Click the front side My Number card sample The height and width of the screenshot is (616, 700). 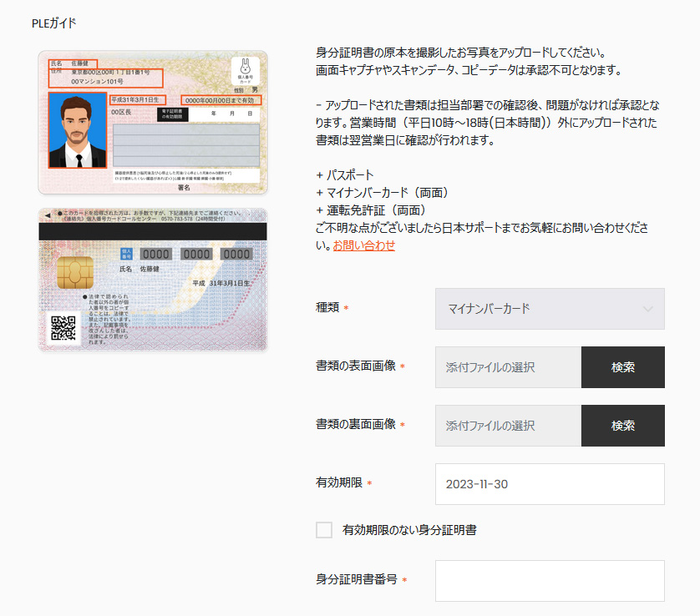pyautogui.click(x=153, y=122)
